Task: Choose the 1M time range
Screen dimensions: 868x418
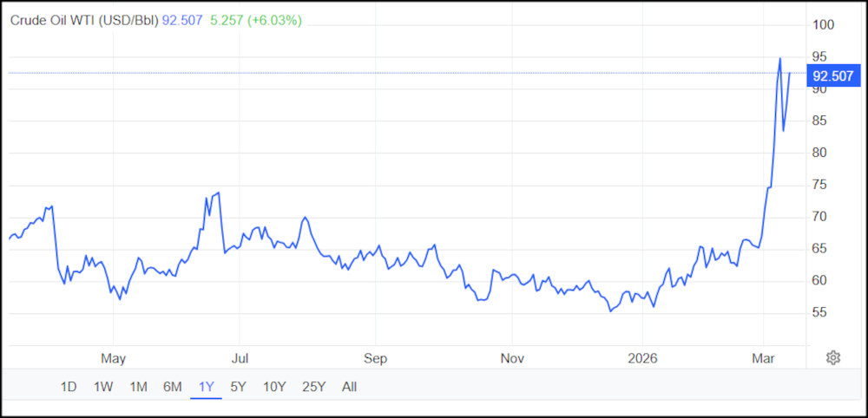Action: [x=137, y=387]
